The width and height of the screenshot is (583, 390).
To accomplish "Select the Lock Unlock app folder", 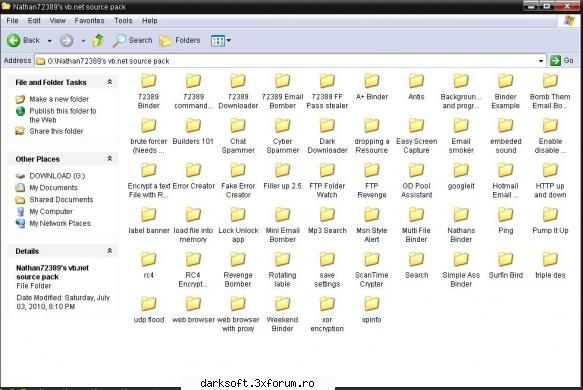I will (x=238, y=225).
